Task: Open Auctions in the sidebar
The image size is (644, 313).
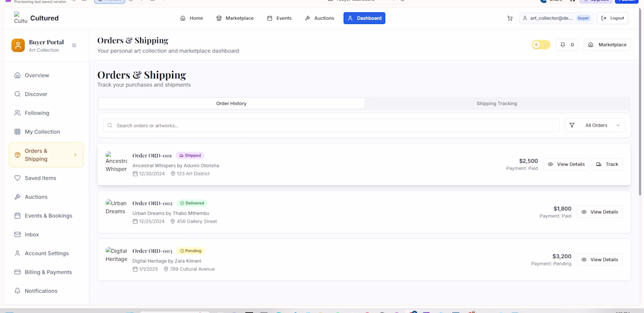Action: coord(46,197)
